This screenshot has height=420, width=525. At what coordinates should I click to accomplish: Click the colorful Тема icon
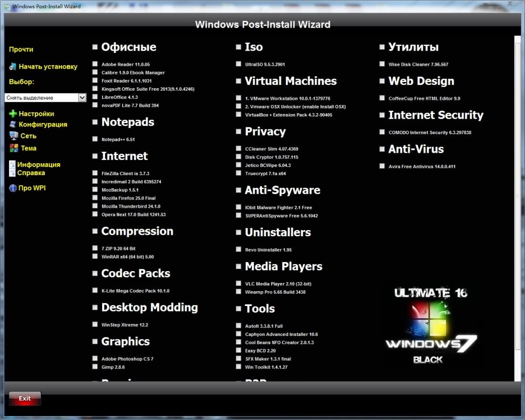14,148
